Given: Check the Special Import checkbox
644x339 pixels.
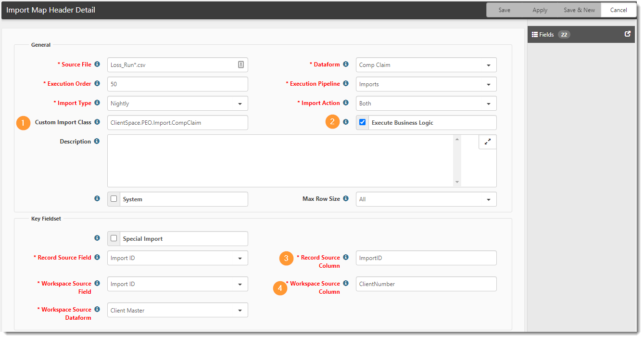Looking at the screenshot, I should point(114,238).
